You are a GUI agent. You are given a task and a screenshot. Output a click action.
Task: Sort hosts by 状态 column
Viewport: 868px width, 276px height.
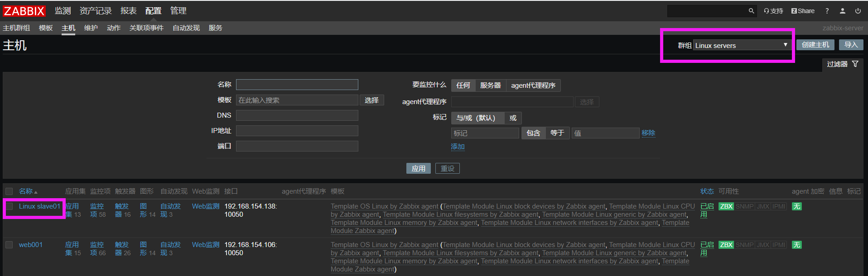(707, 191)
